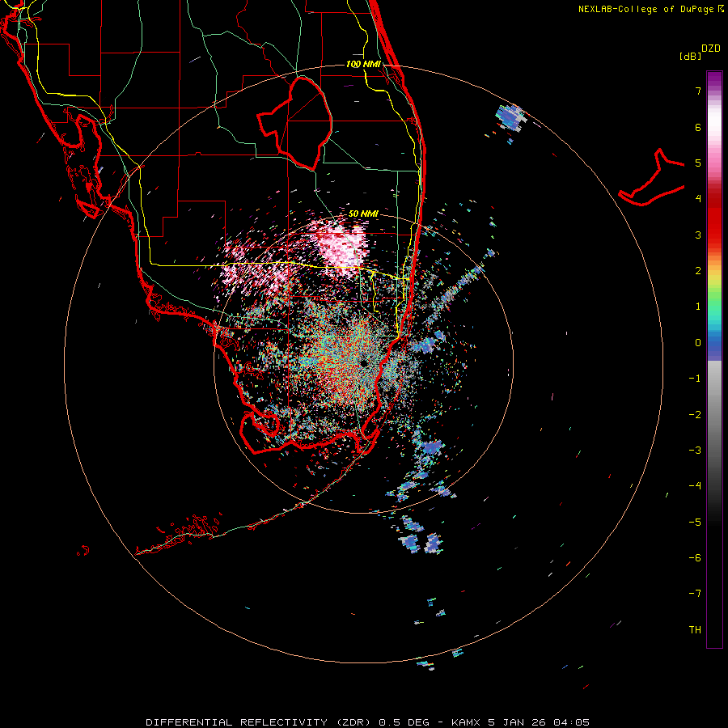Image resolution: width=728 pixels, height=728 pixels.
Task: Click the positive 6 tick label on color scale
Action: coord(698,127)
